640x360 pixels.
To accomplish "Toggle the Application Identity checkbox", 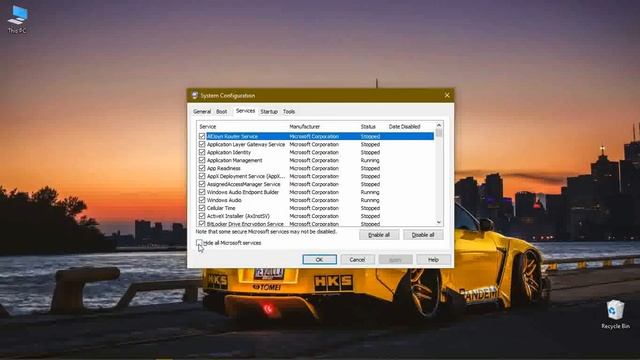I will (x=202, y=152).
